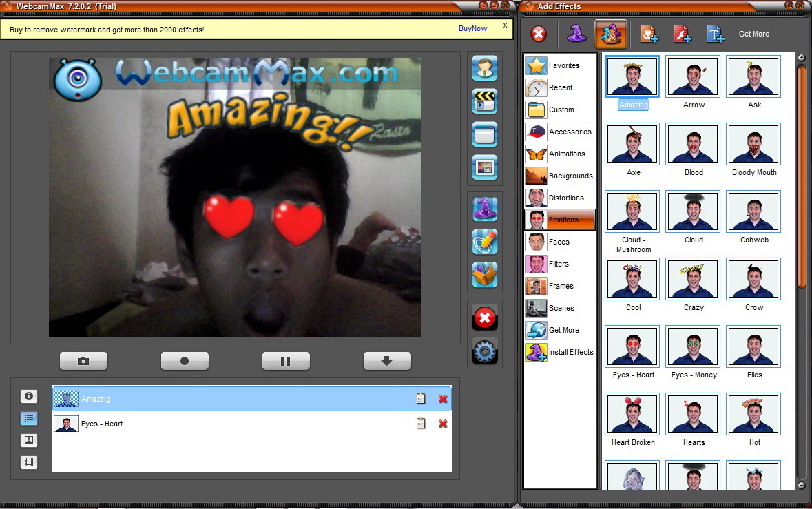The image size is (812, 509).
Task: Click the red remove-all-effects button in main window
Action: 485,318
